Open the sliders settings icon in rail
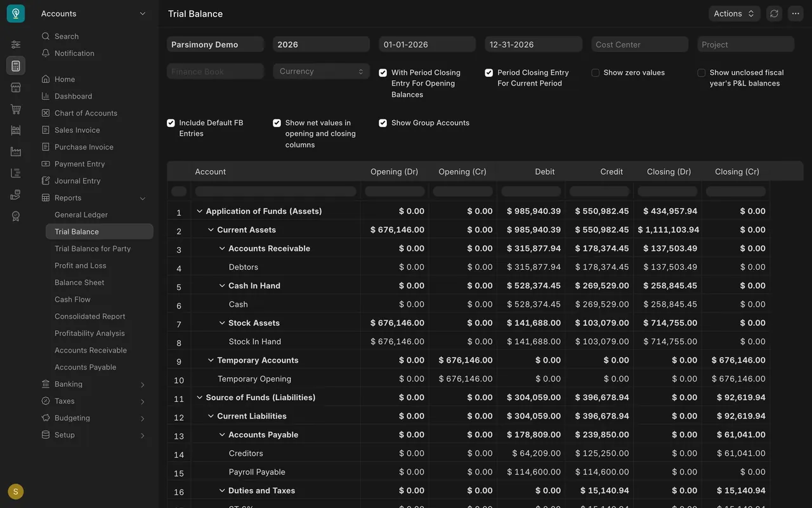This screenshot has height=508, width=812. 16,44
